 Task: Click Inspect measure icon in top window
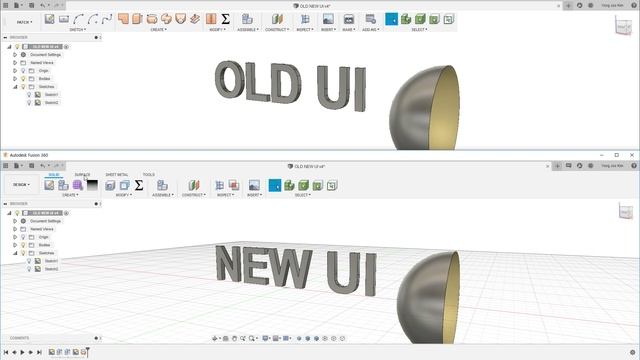pyautogui.click(x=305, y=19)
